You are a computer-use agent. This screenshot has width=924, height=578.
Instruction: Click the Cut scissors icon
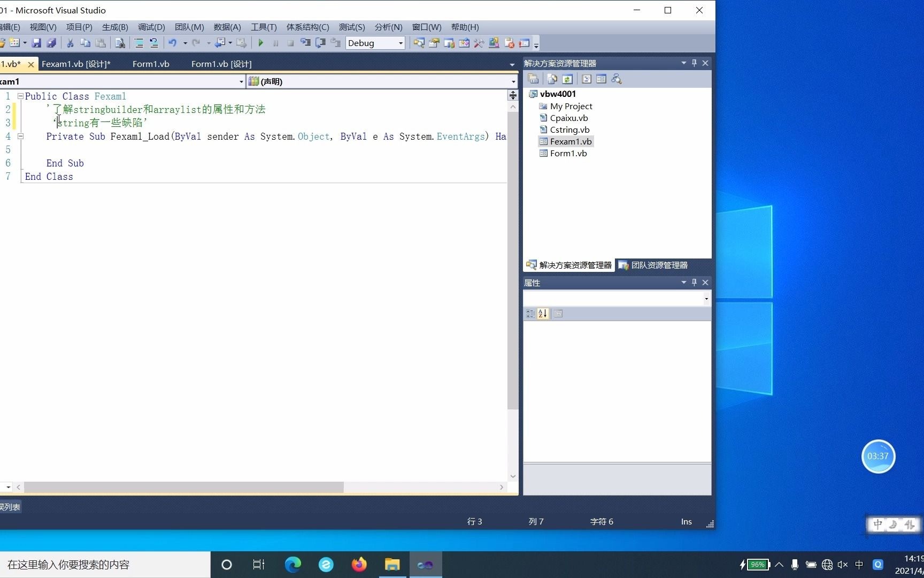point(70,43)
